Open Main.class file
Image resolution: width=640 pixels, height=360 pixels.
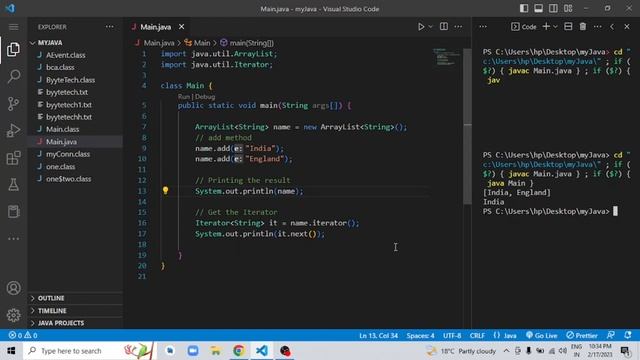pos(62,129)
